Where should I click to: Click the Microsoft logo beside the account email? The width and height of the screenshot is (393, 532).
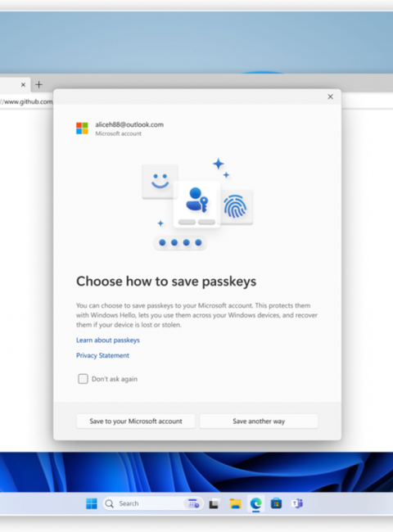[x=82, y=128]
